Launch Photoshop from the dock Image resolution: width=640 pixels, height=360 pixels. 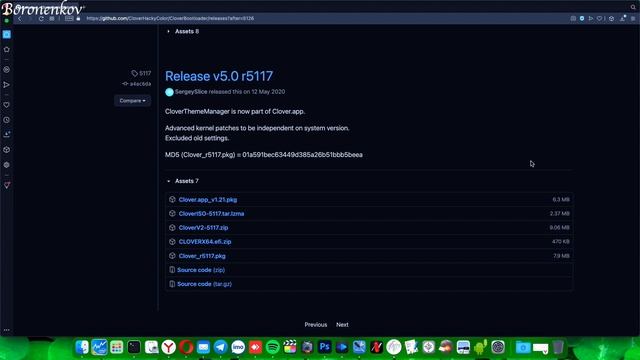pos(324,347)
